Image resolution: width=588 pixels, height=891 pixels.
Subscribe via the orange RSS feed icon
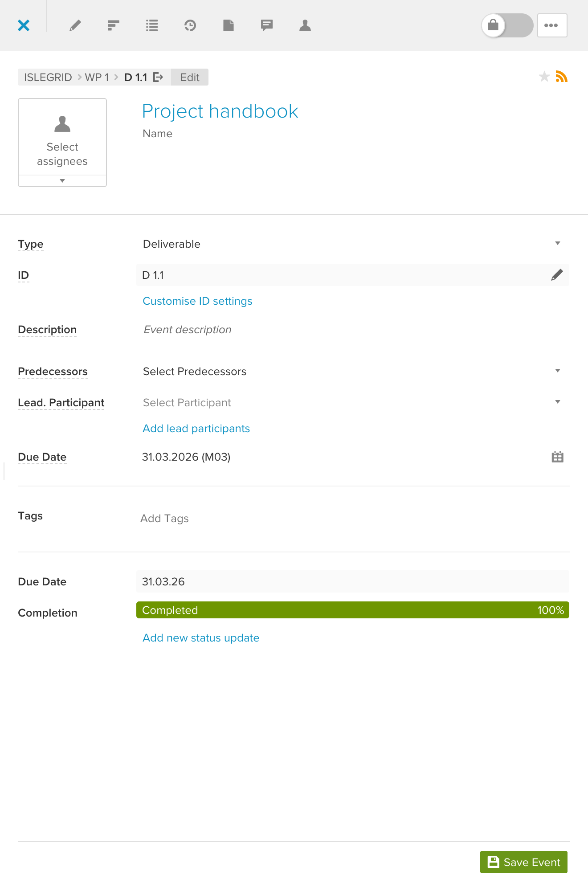click(562, 77)
